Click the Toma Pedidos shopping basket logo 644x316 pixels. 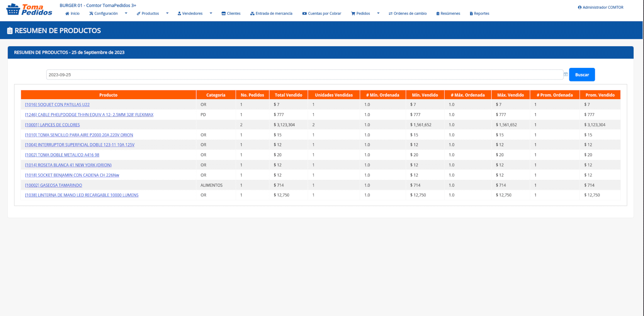29,10
